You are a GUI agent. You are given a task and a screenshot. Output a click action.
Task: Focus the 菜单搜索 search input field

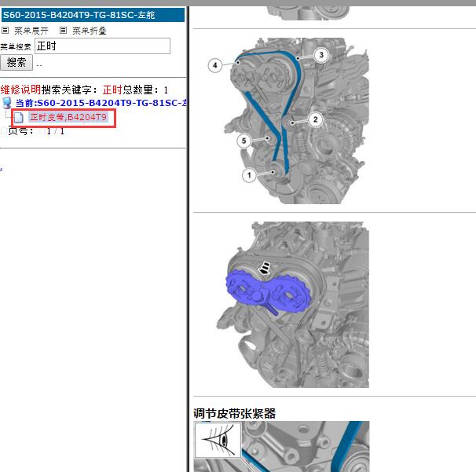point(102,46)
